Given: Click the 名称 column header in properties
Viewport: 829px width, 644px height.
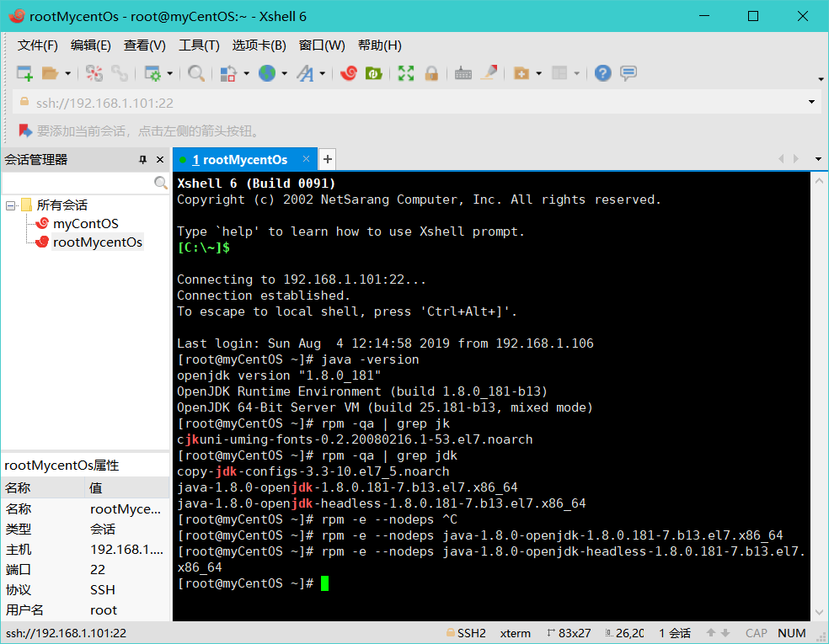Looking at the screenshot, I should point(43,487).
